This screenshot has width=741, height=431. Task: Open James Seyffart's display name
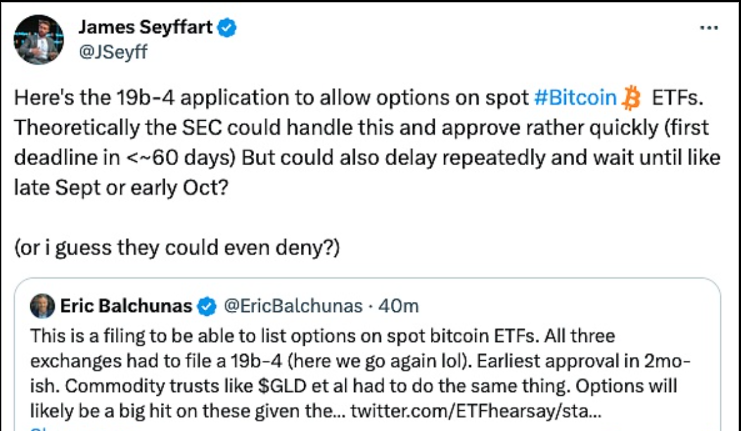pos(146,29)
